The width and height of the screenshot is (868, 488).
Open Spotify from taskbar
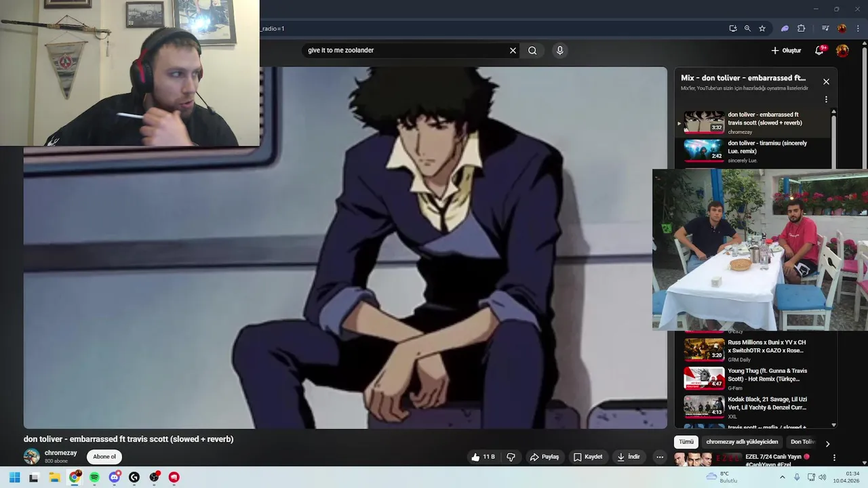pos(94,477)
